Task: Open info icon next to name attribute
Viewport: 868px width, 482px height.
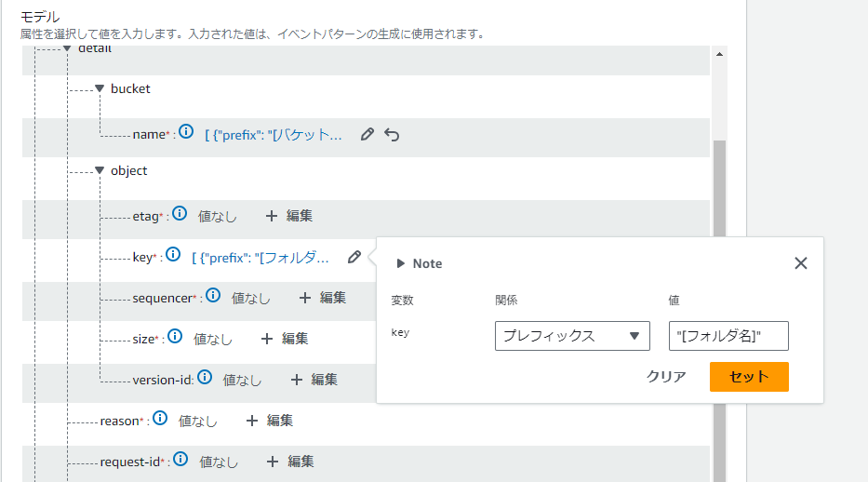Action: (187, 132)
